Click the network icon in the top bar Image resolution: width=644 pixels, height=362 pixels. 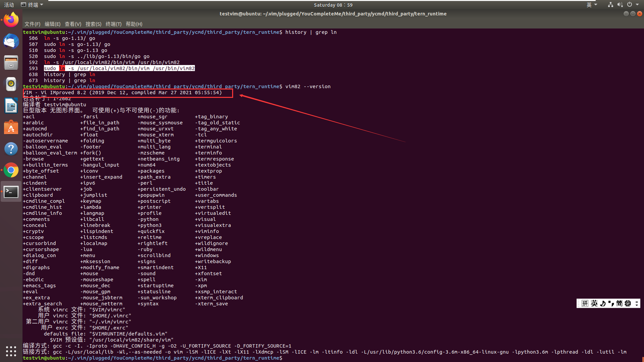[x=610, y=5]
